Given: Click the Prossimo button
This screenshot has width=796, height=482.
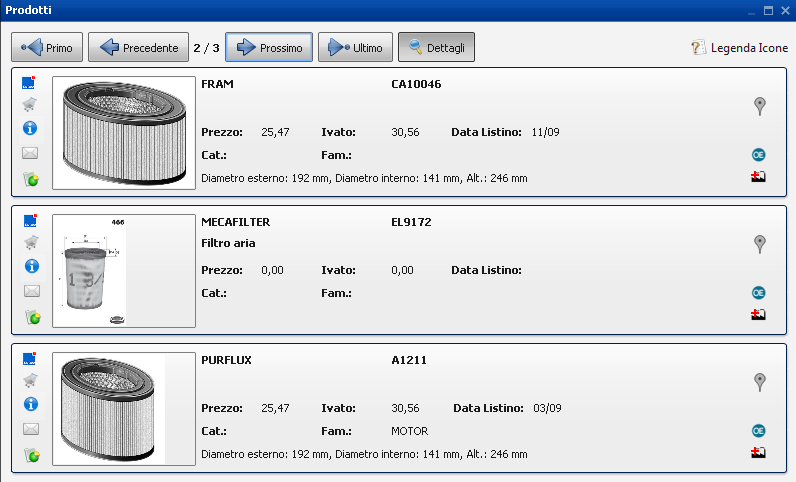Looking at the screenshot, I should tap(269, 47).
